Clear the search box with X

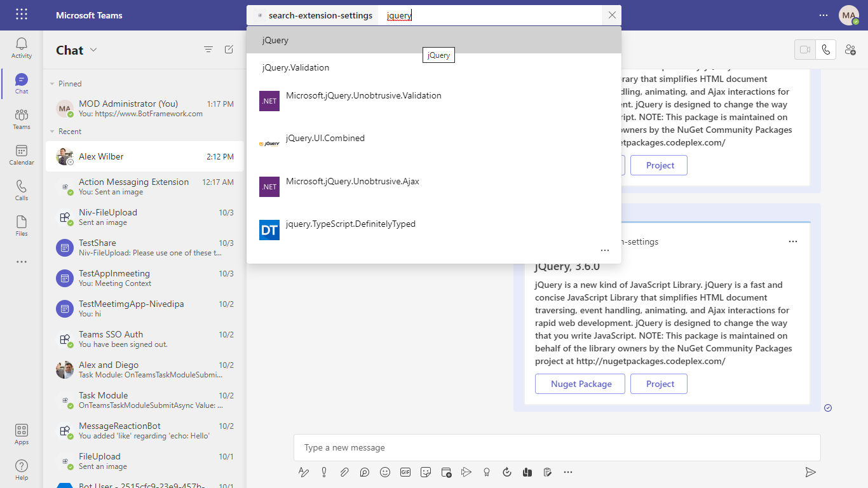click(x=612, y=15)
